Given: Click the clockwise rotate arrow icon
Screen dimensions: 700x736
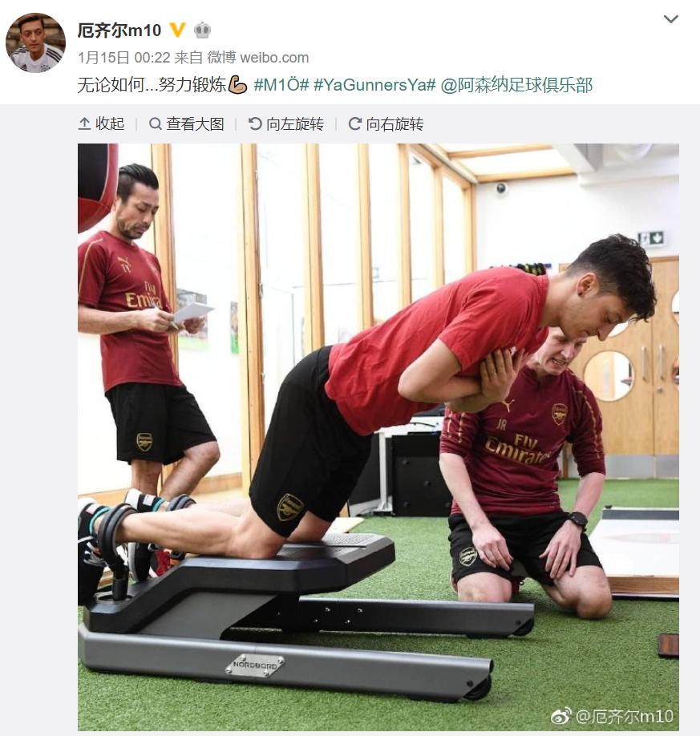Looking at the screenshot, I should [355, 124].
